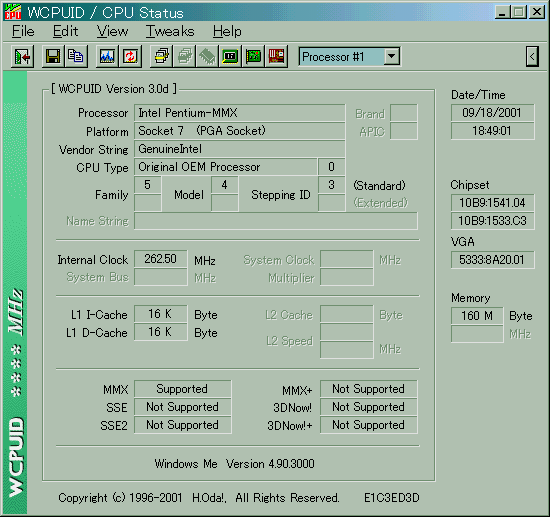This screenshot has width=550, height=517.
Task: Click chipset value 10B9:1533.C3
Action: [x=492, y=221]
